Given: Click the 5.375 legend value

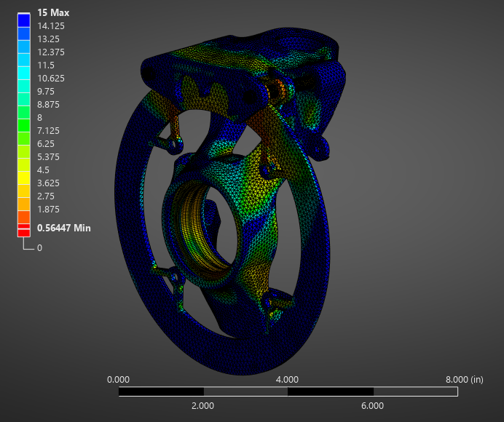Looking at the screenshot, I should click(x=48, y=157).
